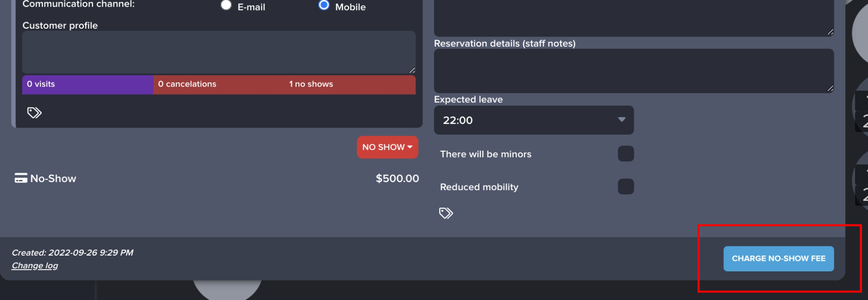Select E-mail communication channel
Image resolution: width=868 pixels, height=300 pixels.
(x=226, y=5)
